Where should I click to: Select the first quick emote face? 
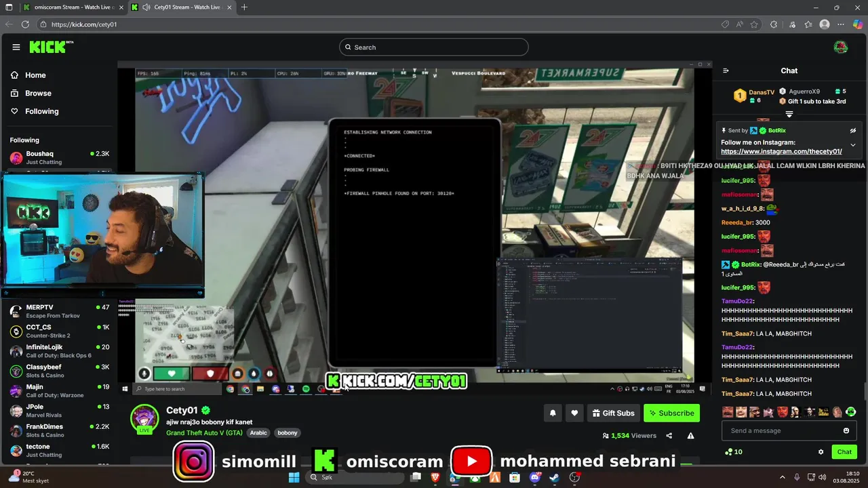click(728, 412)
